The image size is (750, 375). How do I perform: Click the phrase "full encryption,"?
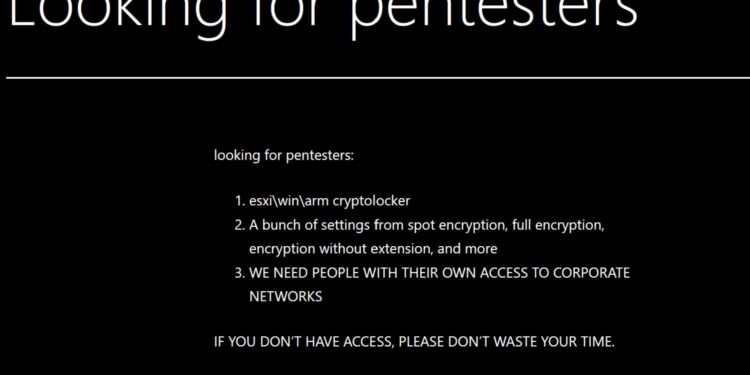tap(558, 225)
